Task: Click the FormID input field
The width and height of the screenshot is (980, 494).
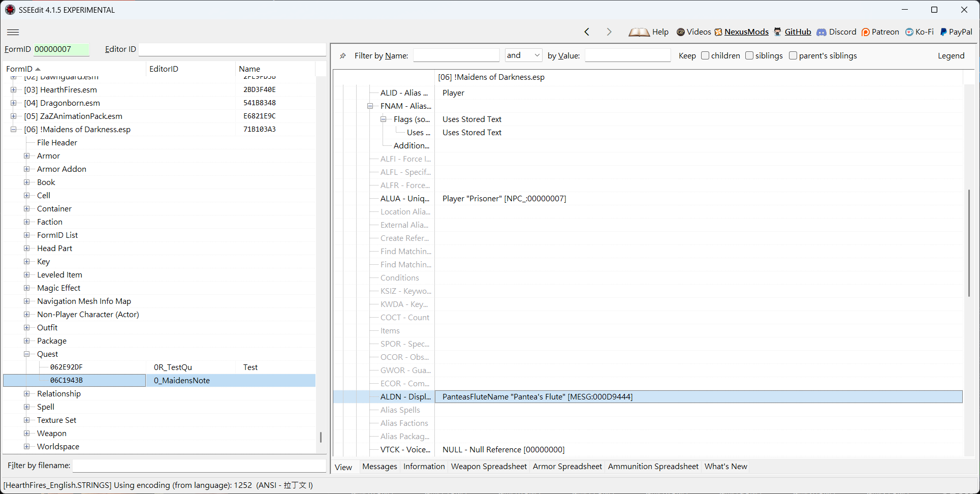Action: (x=61, y=49)
